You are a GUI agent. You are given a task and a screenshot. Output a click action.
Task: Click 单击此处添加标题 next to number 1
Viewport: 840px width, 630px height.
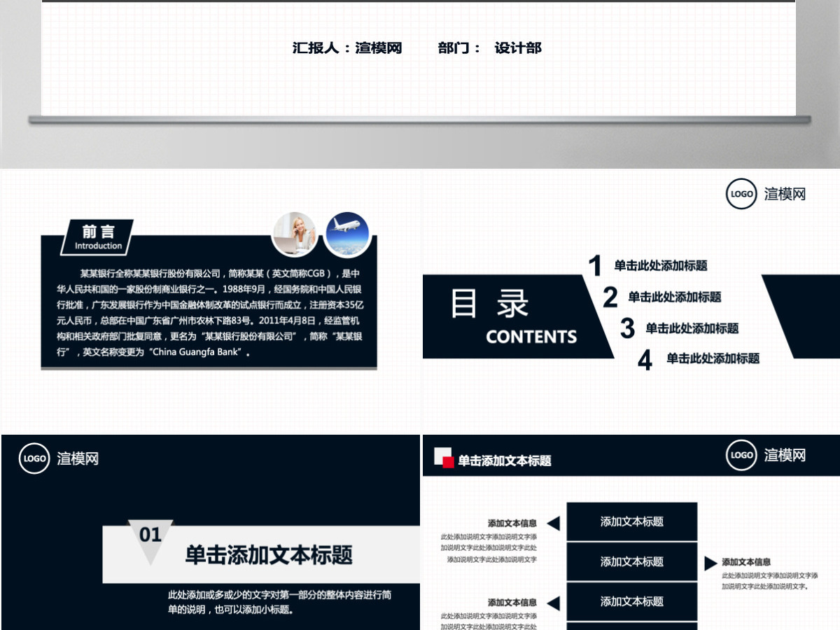[x=661, y=265]
